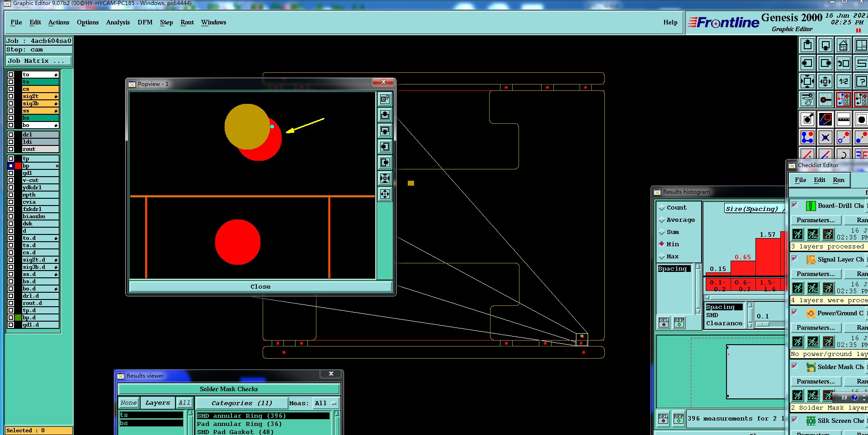Screen dimensions: 868x435
Task: Click the pan right icon in main toolbar
Action: point(826,63)
